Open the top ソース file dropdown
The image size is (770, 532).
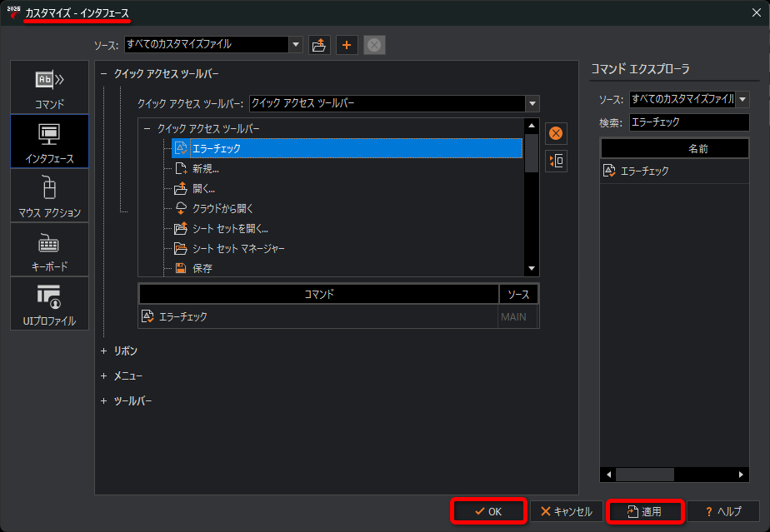(295, 44)
